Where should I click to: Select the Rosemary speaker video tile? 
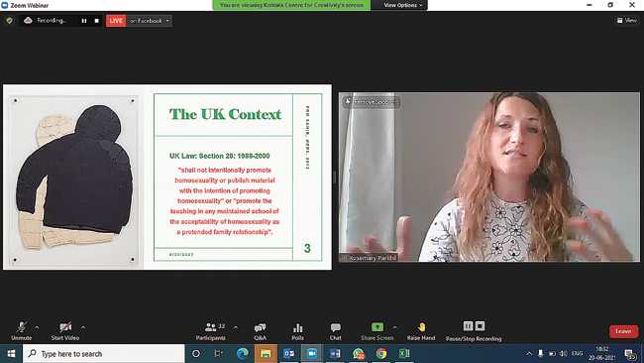pyautogui.click(x=488, y=177)
